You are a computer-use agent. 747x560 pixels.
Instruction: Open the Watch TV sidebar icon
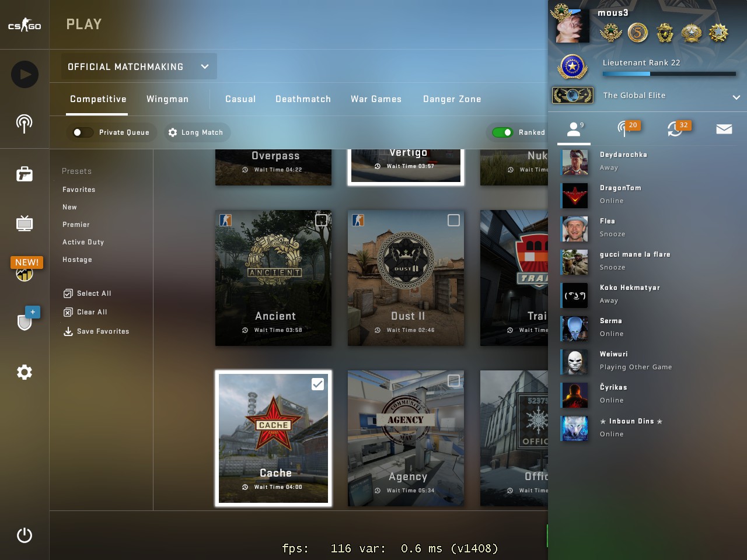(x=25, y=223)
